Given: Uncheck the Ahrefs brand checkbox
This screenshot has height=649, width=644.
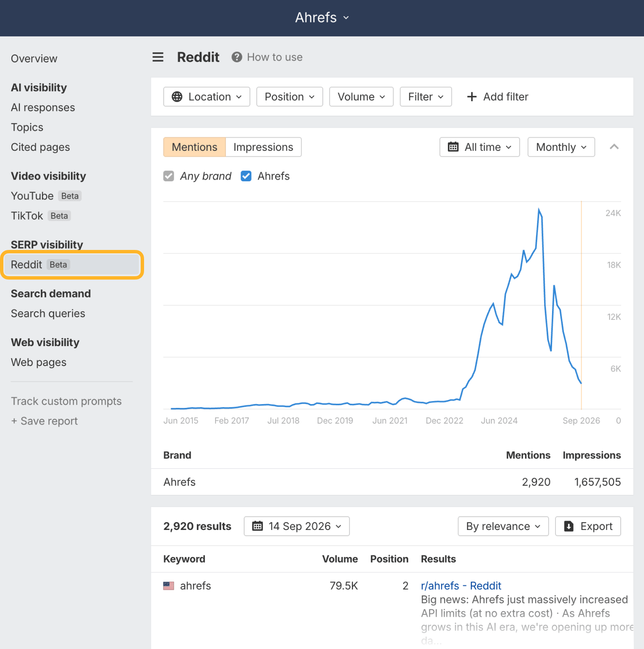Looking at the screenshot, I should [246, 176].
